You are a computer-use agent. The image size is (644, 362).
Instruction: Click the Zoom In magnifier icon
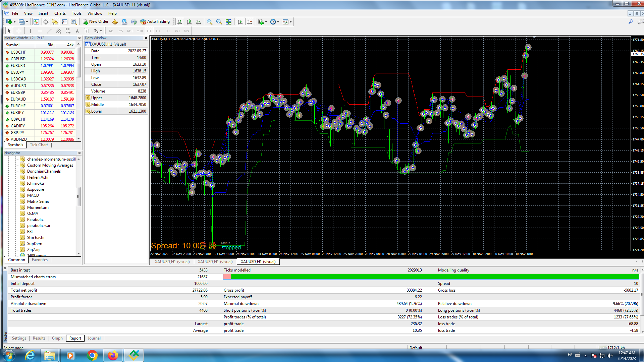[210, 22]
